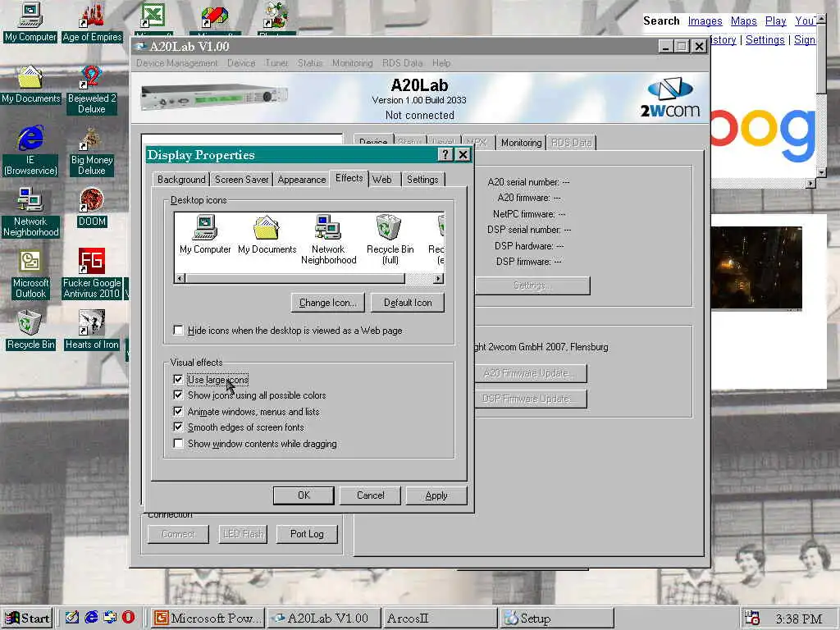Screen dimensions: 840x630
Task: Switch to A20Lab V1.00 taskbar button
Action: tap(324, 619)
